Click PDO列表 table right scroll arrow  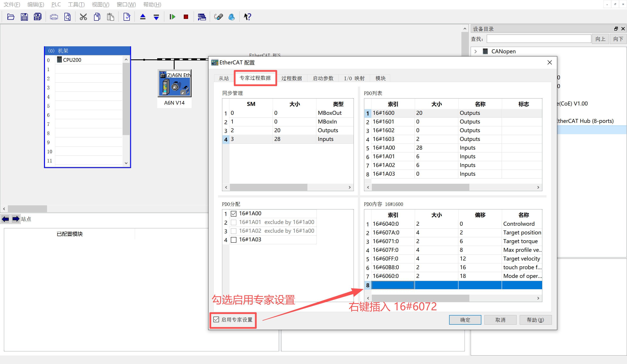[x=538, y=187]
